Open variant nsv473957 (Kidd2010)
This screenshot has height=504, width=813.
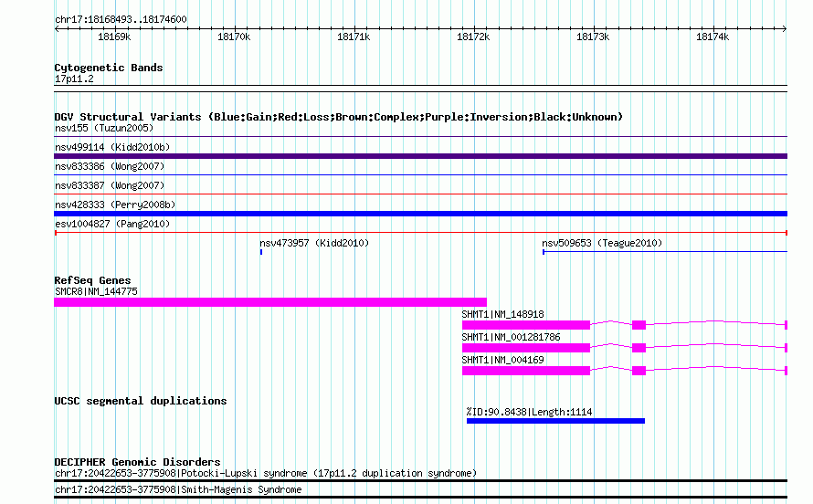314,243
